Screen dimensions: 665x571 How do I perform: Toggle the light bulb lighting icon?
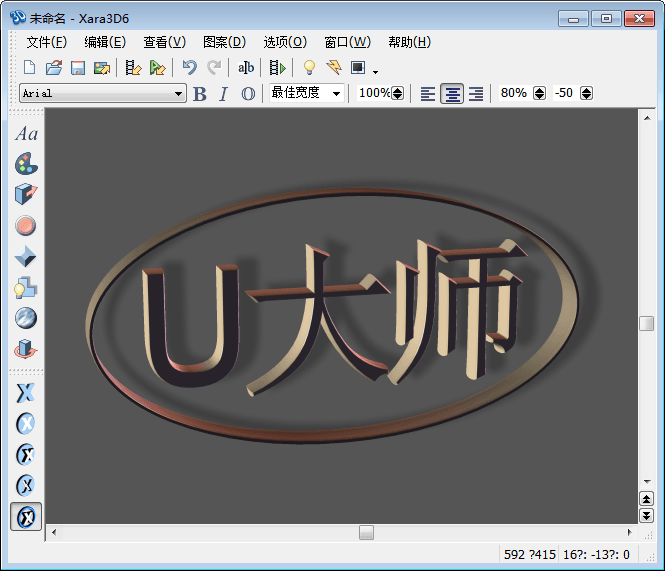(x=309, y=67)
